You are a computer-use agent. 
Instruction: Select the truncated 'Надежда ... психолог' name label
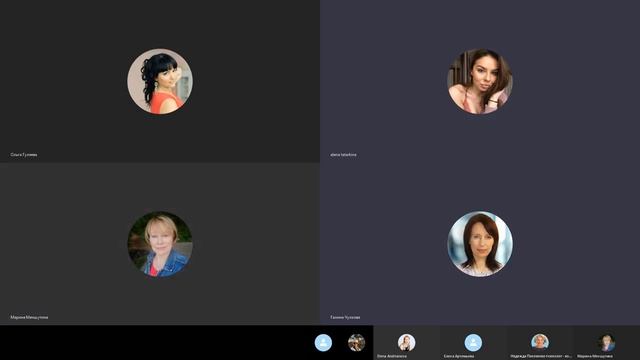541,356
